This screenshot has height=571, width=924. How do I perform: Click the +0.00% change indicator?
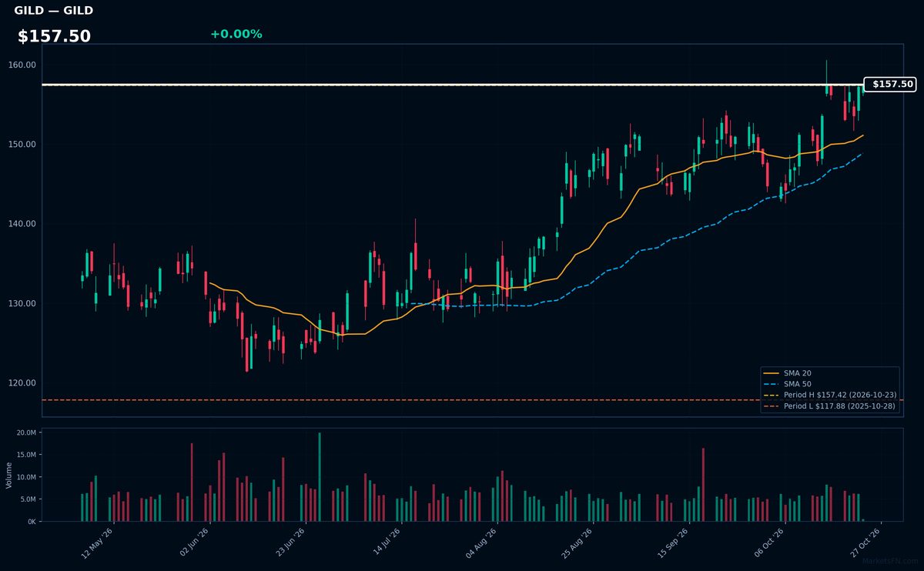point(236,34)
